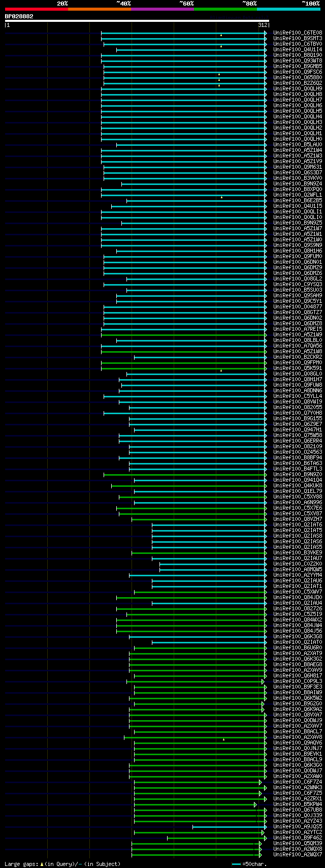Open hit UniRef100_Q4U1I4

coord(298,49)
